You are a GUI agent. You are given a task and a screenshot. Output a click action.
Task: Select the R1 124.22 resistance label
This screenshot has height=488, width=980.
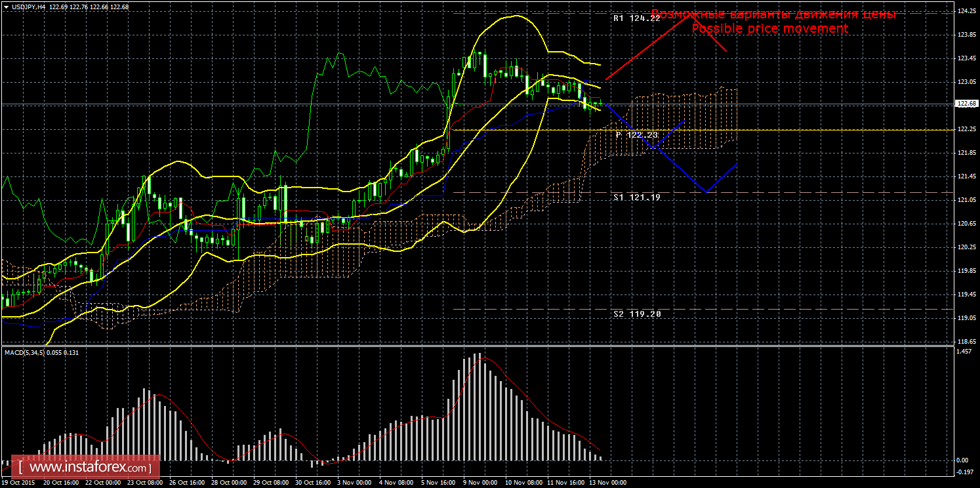pyautogui.click(x=636, y=18)
